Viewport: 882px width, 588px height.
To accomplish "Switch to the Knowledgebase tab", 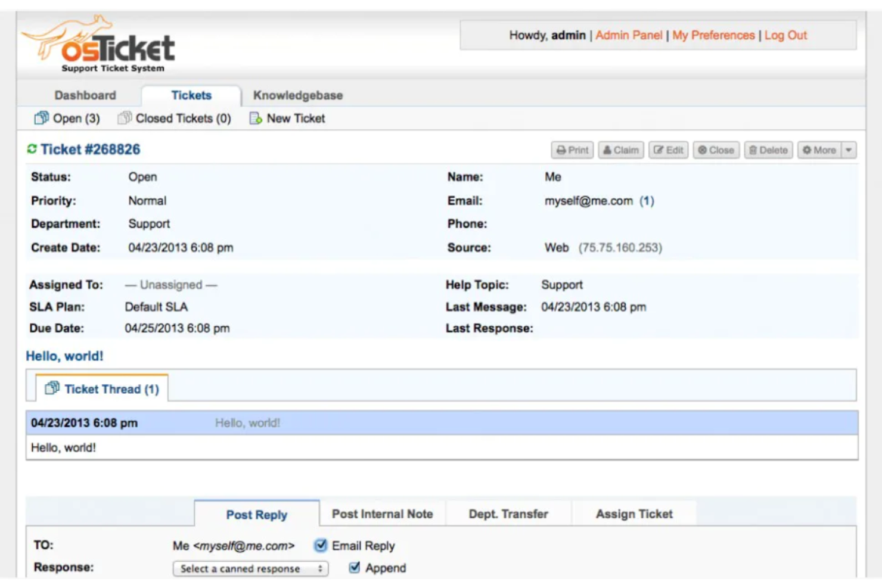I will [x=298, y=95].
